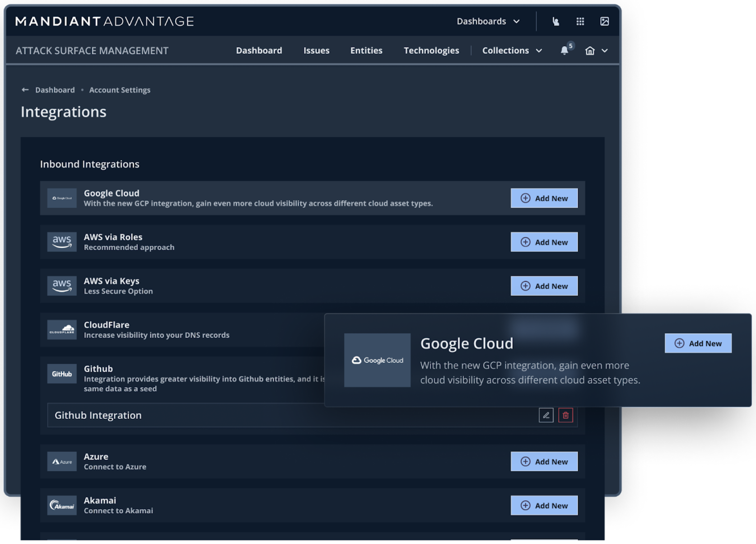Click the AWS logo for AWS via Keys

point(62,286)
